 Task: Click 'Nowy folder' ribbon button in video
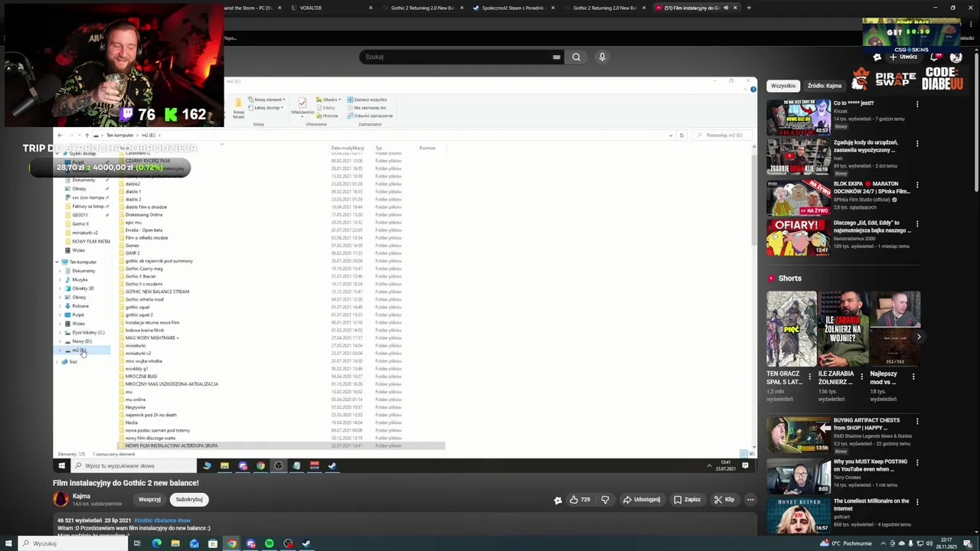(239, 109)
